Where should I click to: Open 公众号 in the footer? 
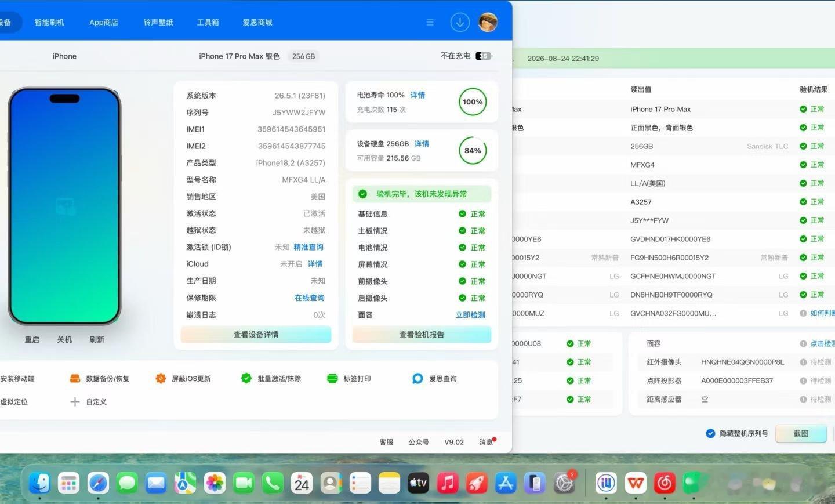pyautogui.click(x=419, y=442)
